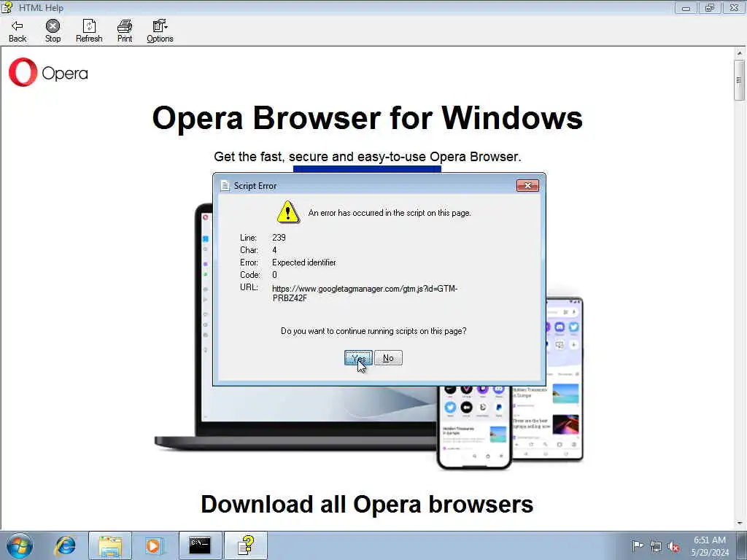
Task: Open Action Center flag icon in tray
Action: click(637, 545)
